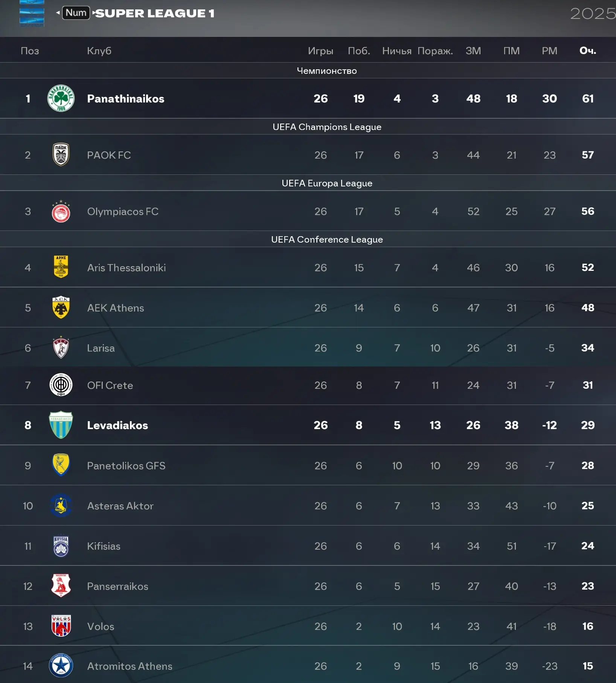616x683 pixels.
Task: Click the Larisa club crest
Action: coord(61,347)
